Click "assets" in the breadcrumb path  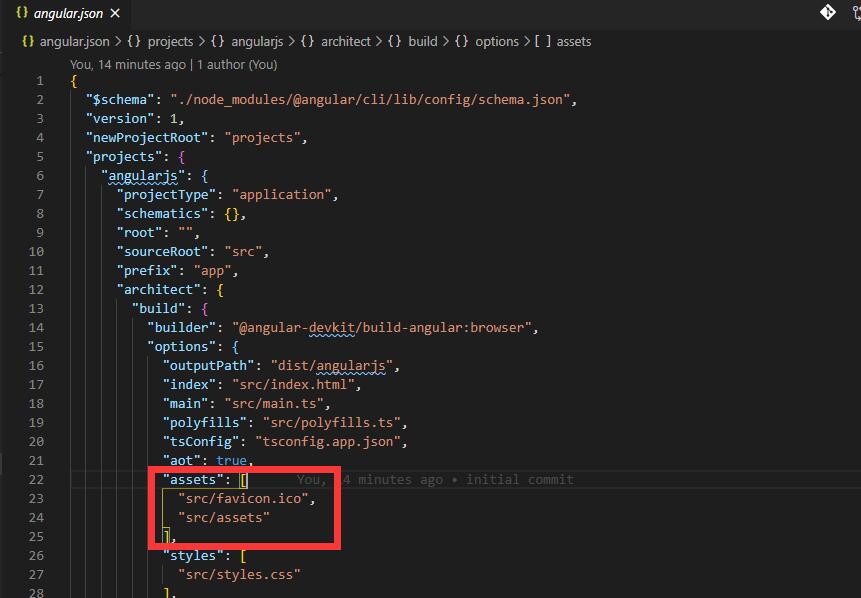click(573, 41)
